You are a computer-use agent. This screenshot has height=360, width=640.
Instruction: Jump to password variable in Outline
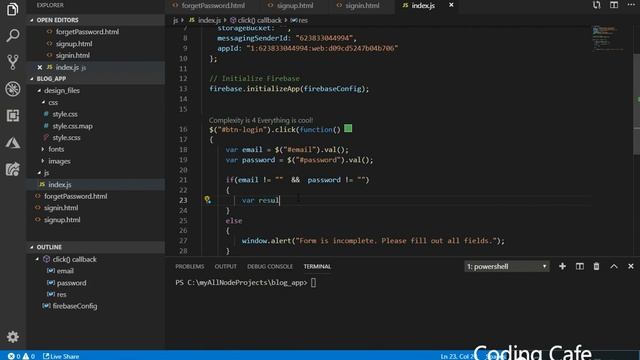[x=71, y=282]
